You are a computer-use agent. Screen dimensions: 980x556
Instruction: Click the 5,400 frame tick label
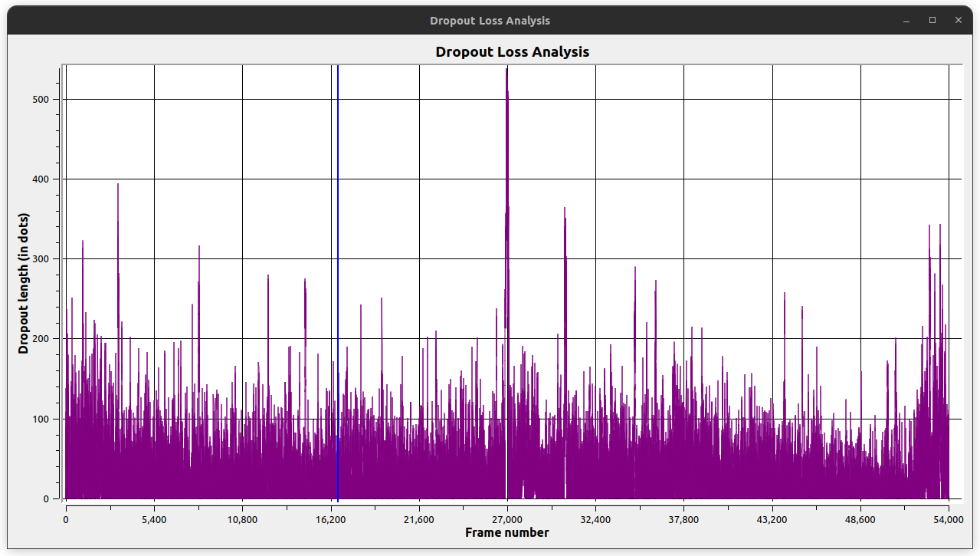[x=154, y=519]
